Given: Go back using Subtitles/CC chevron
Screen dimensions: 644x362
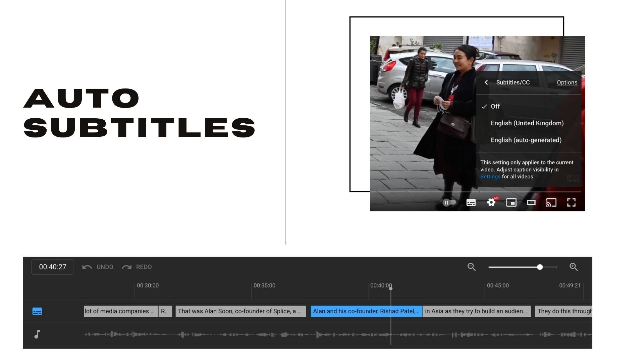Looking at the screenshot, I should [x=486, y=82].
